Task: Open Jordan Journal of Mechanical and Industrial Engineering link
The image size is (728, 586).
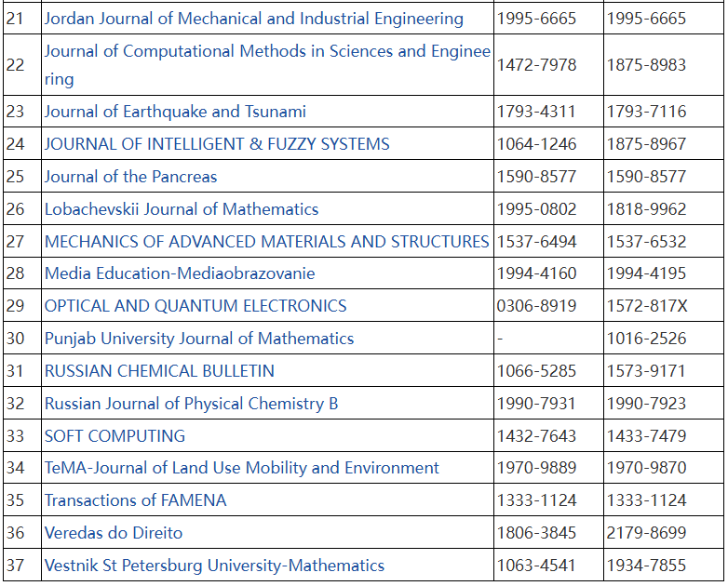Action: [x=253, y=19]
